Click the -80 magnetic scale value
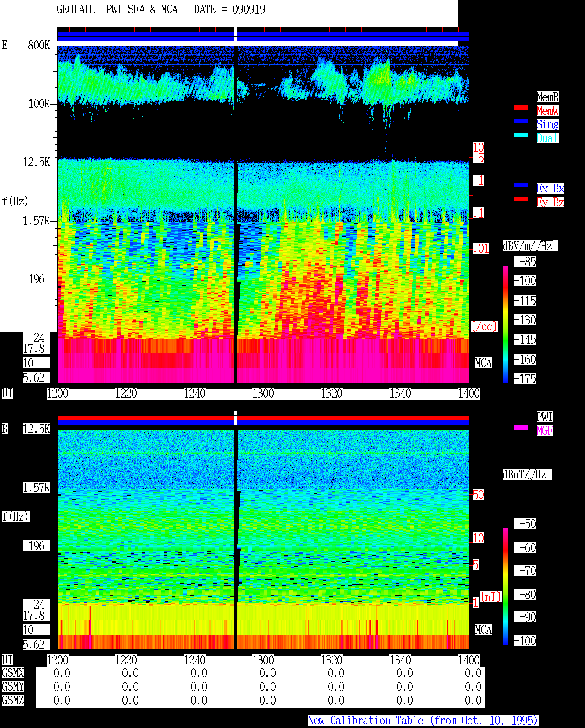 tap(526, 594)
